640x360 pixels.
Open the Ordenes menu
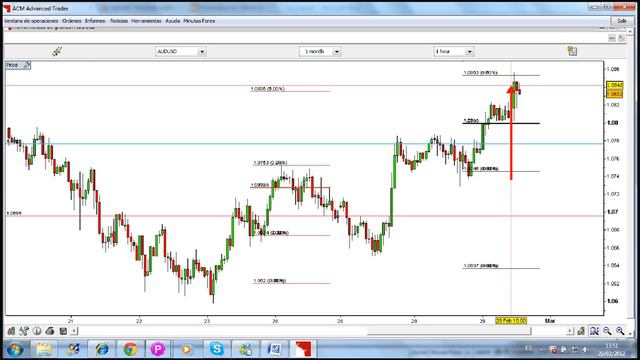pos(71,21)
